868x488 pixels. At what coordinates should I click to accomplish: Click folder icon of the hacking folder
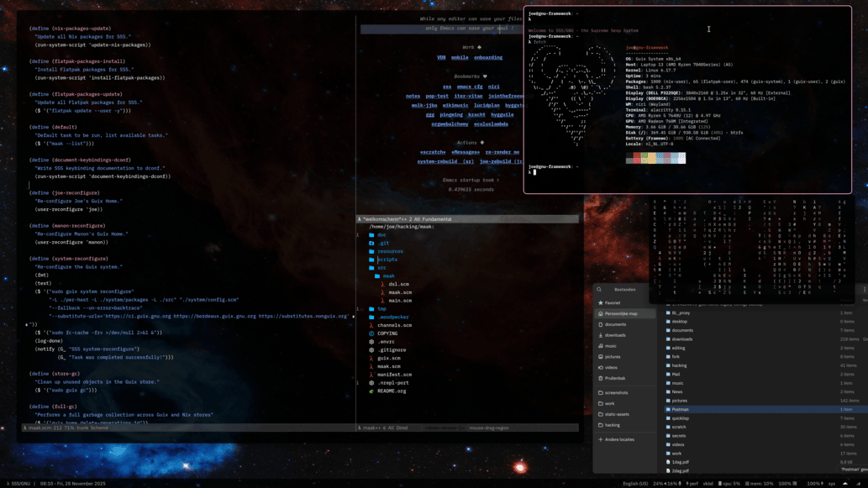[x=668, y=365]
